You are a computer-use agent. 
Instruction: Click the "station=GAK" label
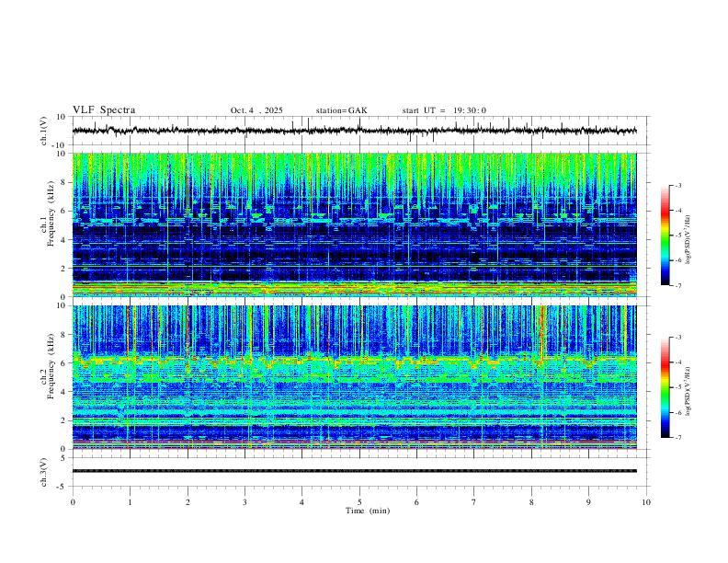click(x=341, y=110)
